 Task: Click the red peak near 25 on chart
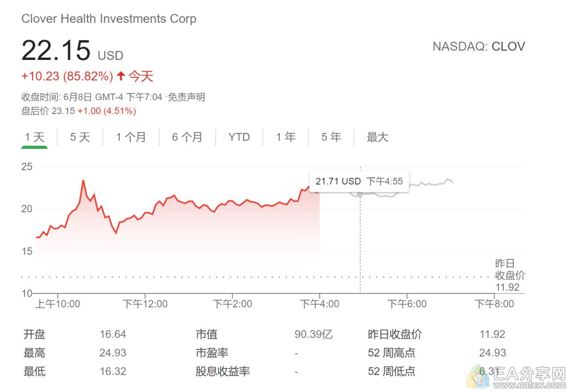(83, 180)
